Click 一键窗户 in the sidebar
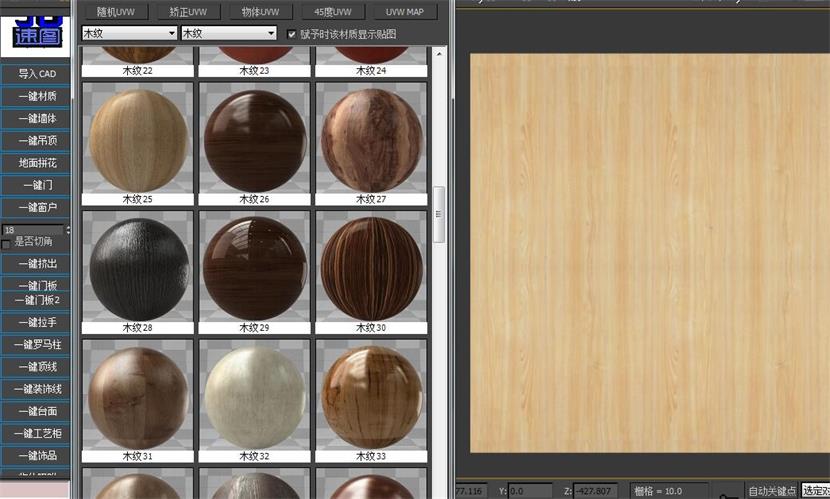 tap(36, 207)
